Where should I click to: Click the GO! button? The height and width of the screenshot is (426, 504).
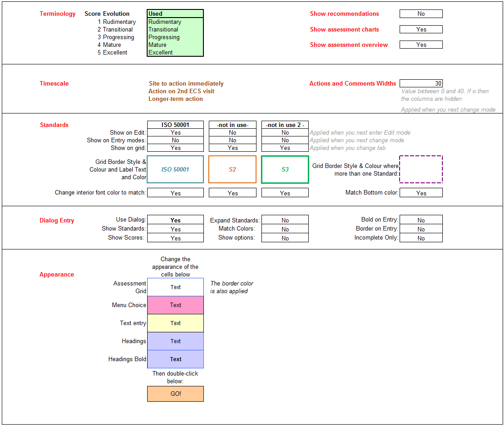coord(175,394)
